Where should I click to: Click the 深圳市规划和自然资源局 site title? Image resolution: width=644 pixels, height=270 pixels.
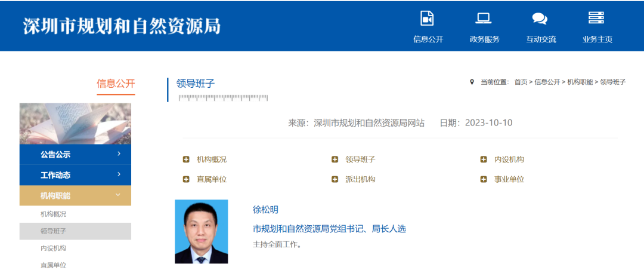pyautogui.click(x=122, y=26)
